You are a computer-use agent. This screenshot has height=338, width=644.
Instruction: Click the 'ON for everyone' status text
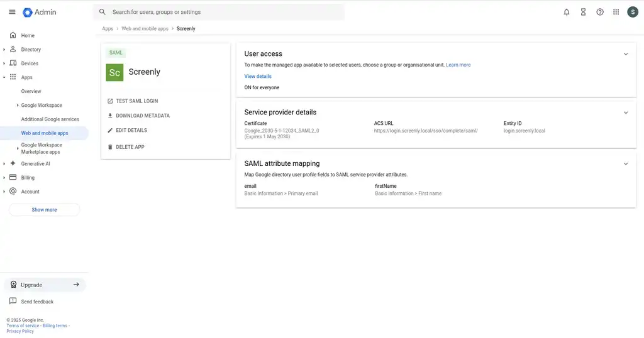(262, 87)
